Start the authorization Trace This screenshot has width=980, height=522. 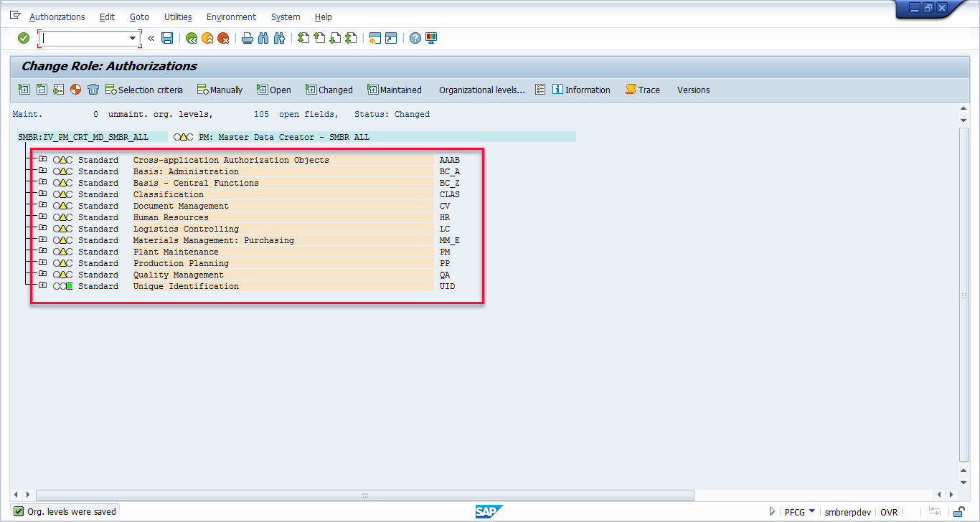[x=641, y=90]
